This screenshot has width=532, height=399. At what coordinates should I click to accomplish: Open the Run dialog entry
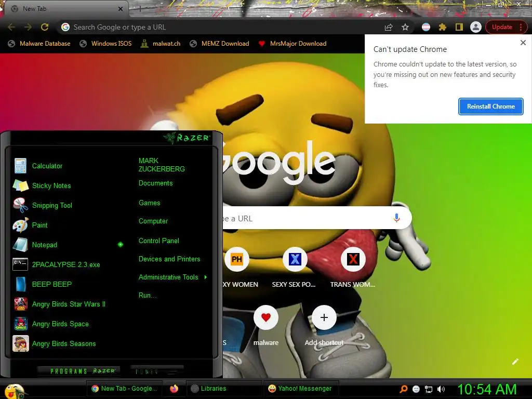tap(148, 296)
